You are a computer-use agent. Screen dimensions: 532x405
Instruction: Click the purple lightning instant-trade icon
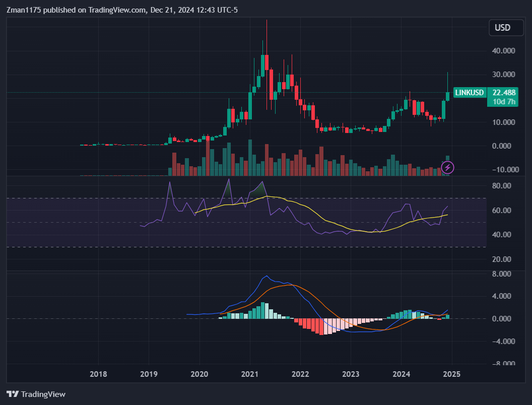(x=447, y=167)
